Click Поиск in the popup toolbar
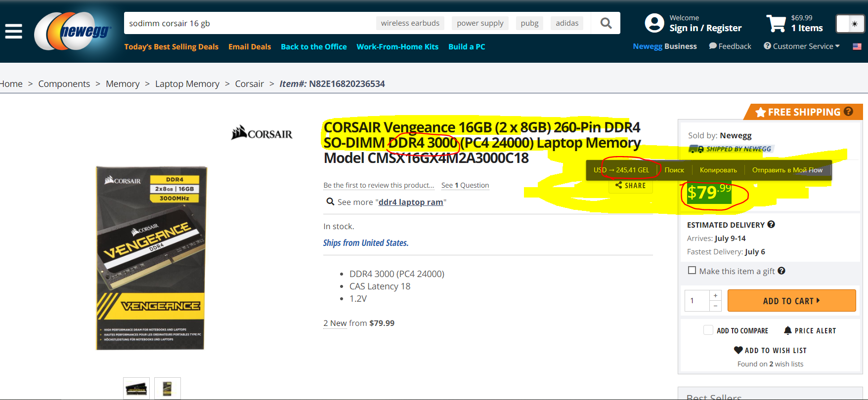Image resolution: width=868 pixels, height=400 pixels. pos(674,170)
